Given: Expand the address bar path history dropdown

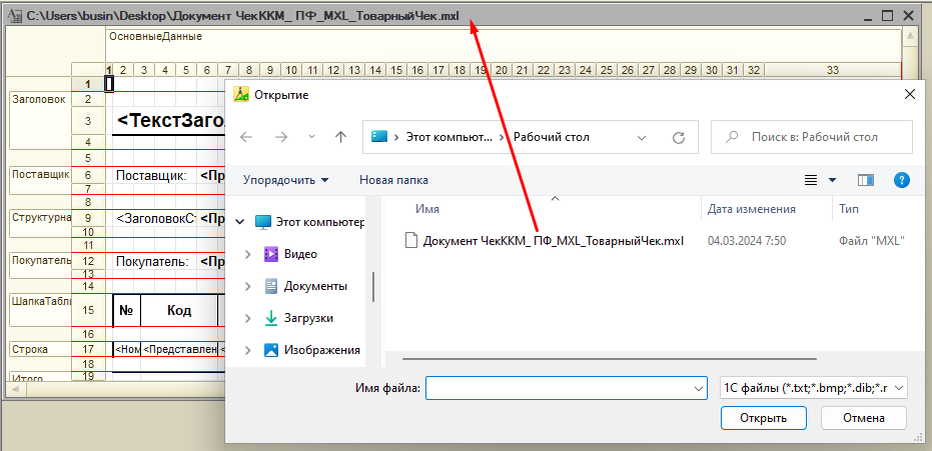Looking at the screenshot, I should [641, 138].
